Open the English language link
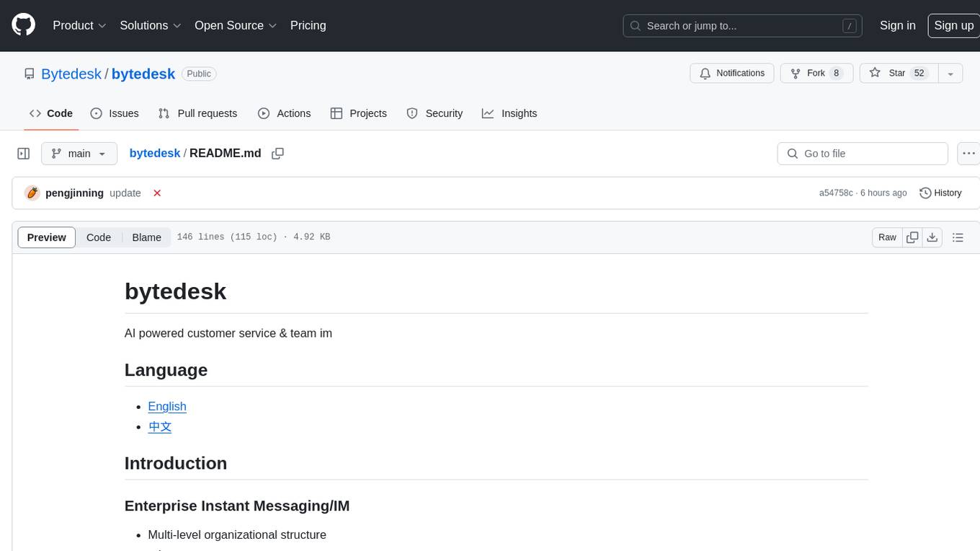This screenshot has height=551, width=980. tap(167, 406)
